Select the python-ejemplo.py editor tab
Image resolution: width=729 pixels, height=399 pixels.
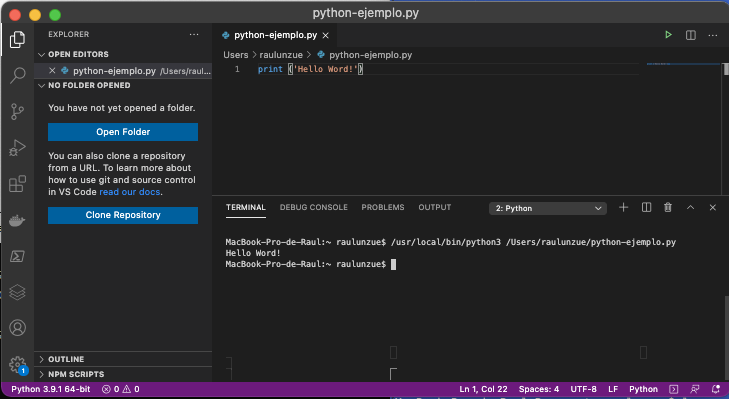(x=274, y=35)
